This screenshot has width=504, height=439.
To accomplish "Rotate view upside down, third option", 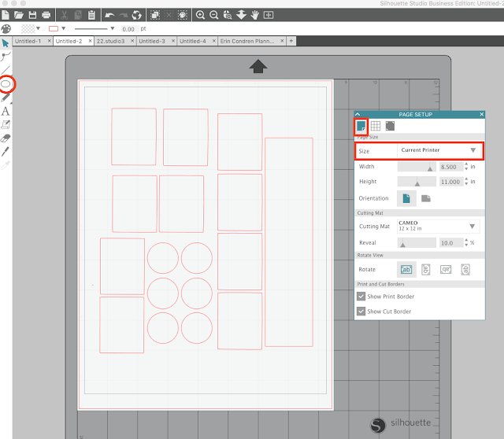I will [446, 269].
